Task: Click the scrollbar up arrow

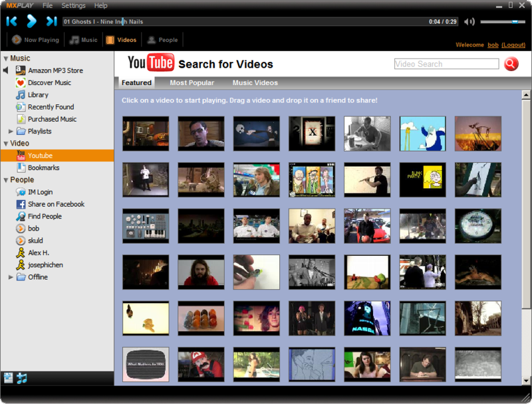Action: [526, 94]
